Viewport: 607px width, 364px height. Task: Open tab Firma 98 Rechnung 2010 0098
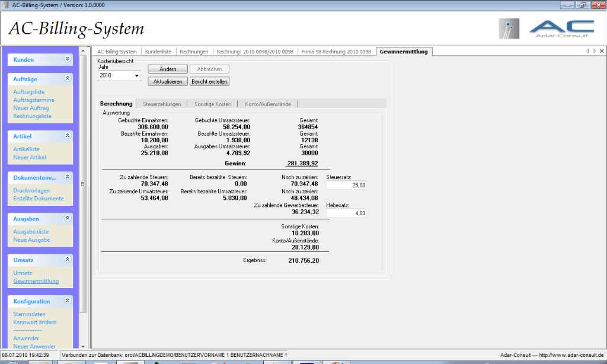(x=336, y=52)
